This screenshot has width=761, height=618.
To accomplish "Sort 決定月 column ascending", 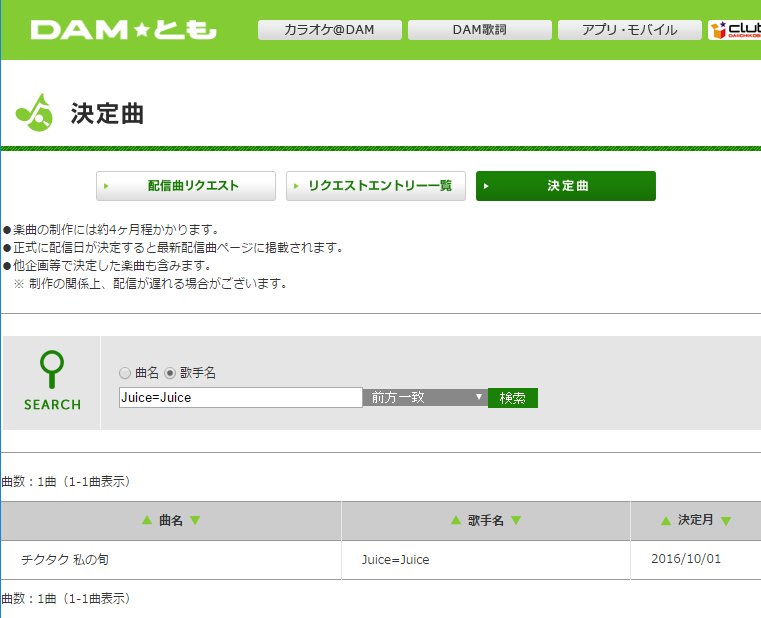I will (666, 521).
